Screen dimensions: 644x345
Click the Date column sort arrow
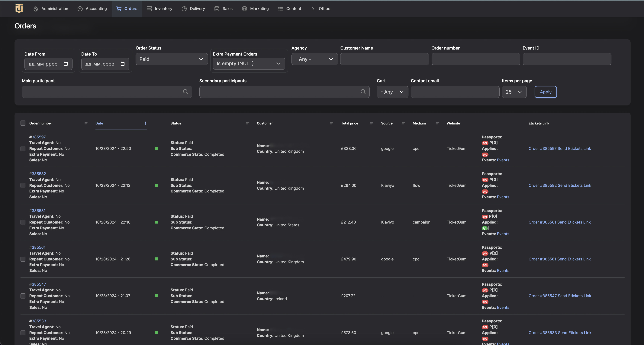pos(145,123)
